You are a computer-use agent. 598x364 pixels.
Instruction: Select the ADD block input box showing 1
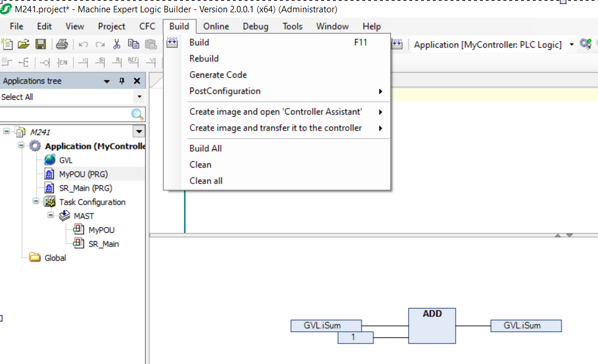(x=355, y=337)
